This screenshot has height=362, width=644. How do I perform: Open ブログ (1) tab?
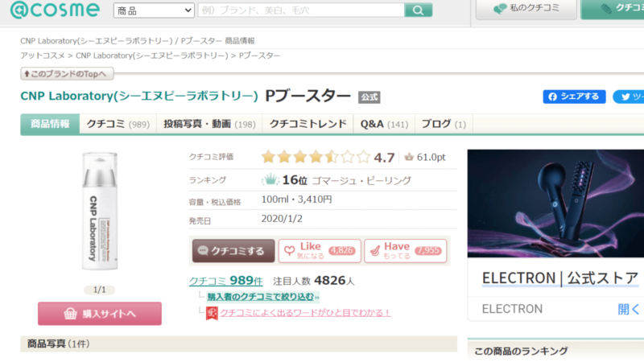point(444,124)
